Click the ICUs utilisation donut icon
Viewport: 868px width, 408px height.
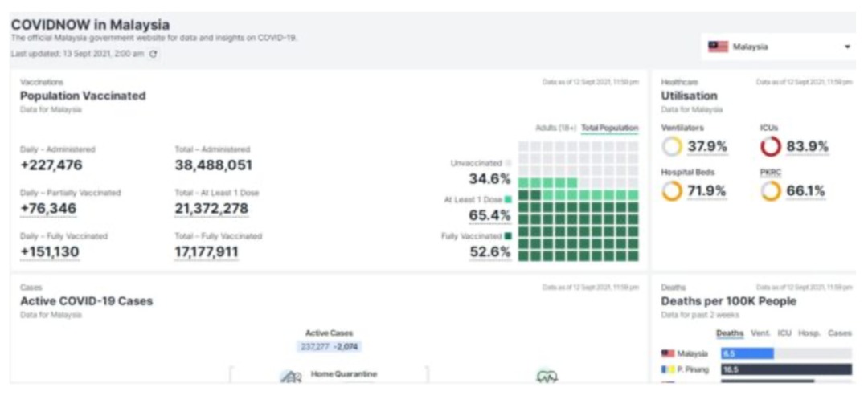pos(770,146)
